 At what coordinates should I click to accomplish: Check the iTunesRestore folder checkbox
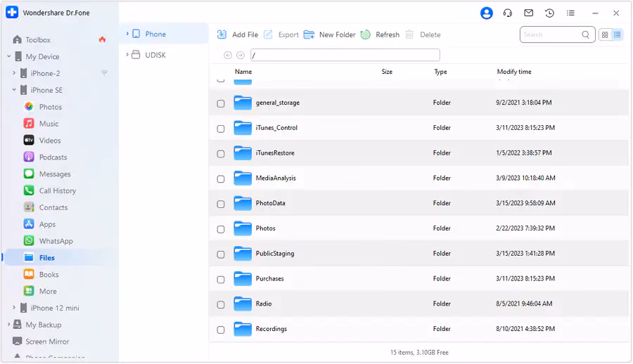(x=221, y=154)
